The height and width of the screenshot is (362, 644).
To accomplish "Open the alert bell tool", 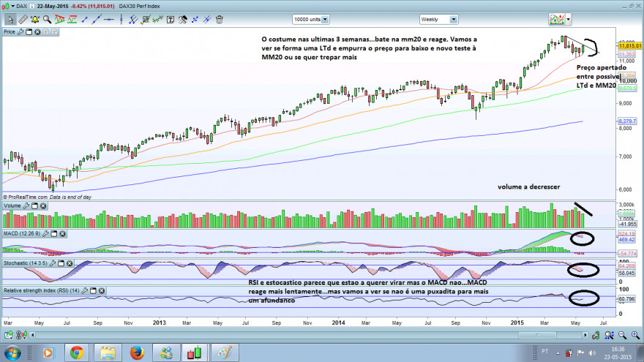I will (x=35, y=19).
